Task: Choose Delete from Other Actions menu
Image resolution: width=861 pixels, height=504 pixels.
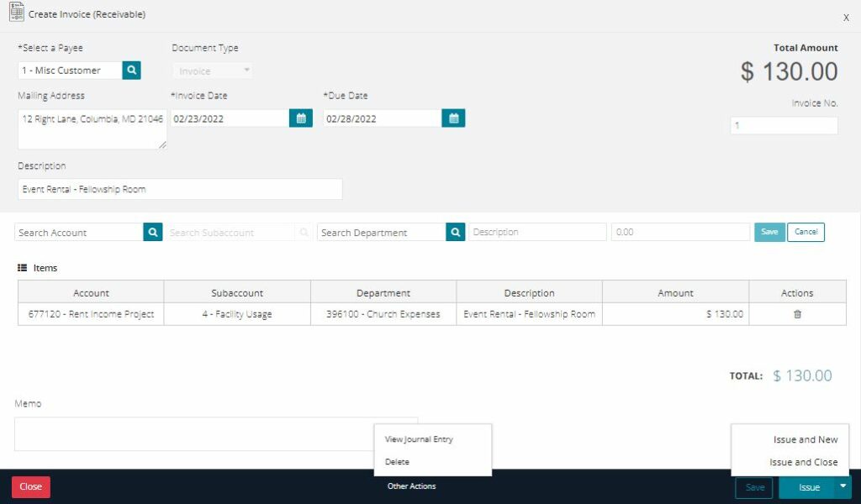Action: point(396,461)
